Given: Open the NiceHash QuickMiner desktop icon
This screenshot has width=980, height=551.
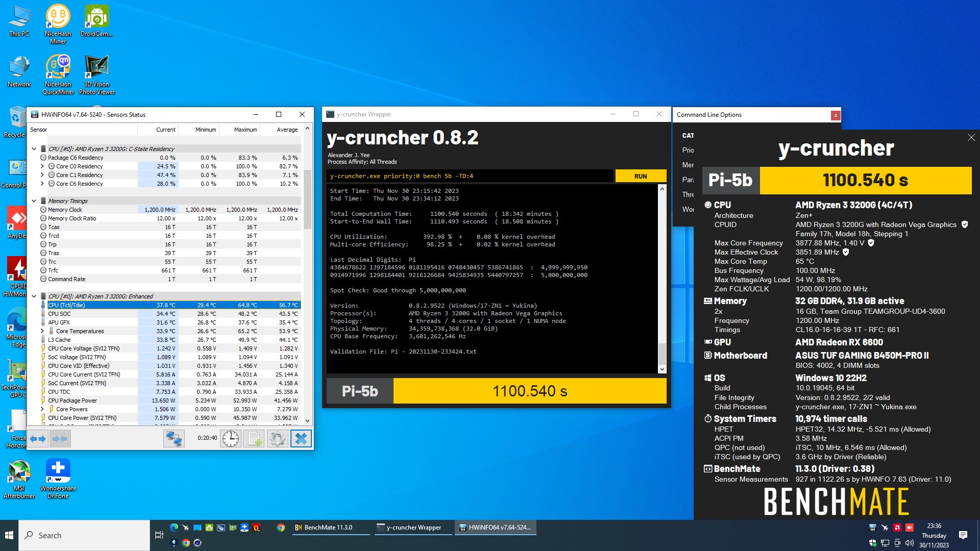Looking at the screenshot, I should click(58, 74).
